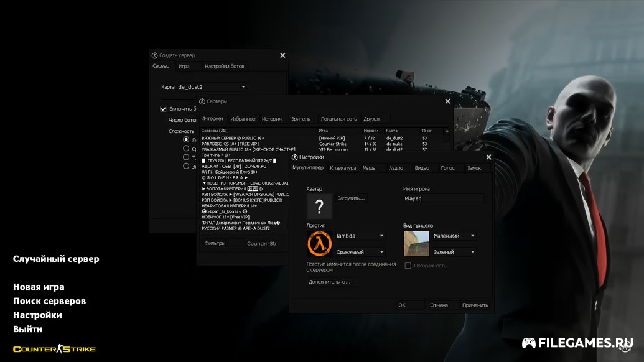Viewport: 644px width, 362px height.
Task: Open История tab in Серверы window
Action: tap(272, 119)
